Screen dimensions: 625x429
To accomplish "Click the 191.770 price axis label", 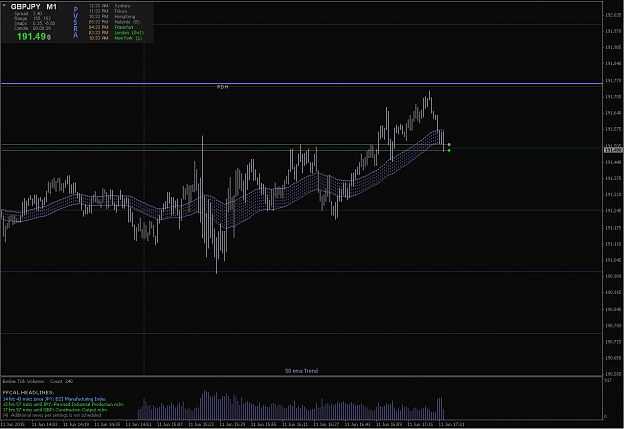I will (x=613, y=80).
